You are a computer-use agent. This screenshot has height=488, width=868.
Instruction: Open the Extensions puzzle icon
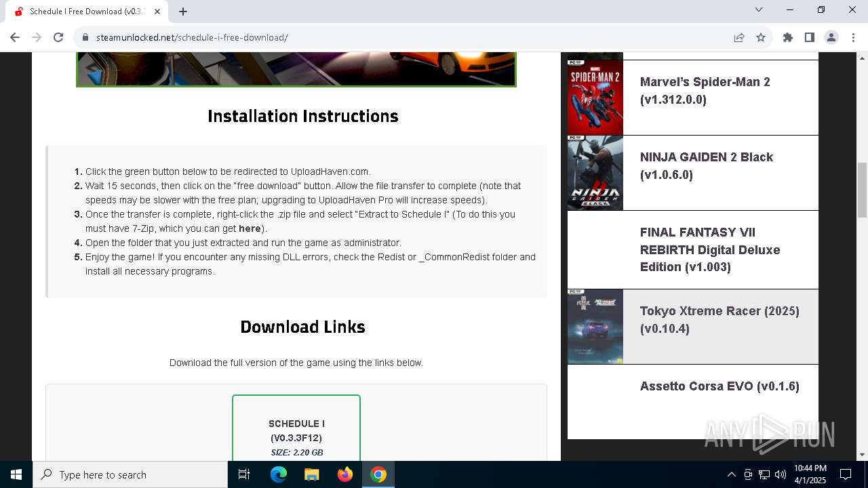click(x=788, y=37)
